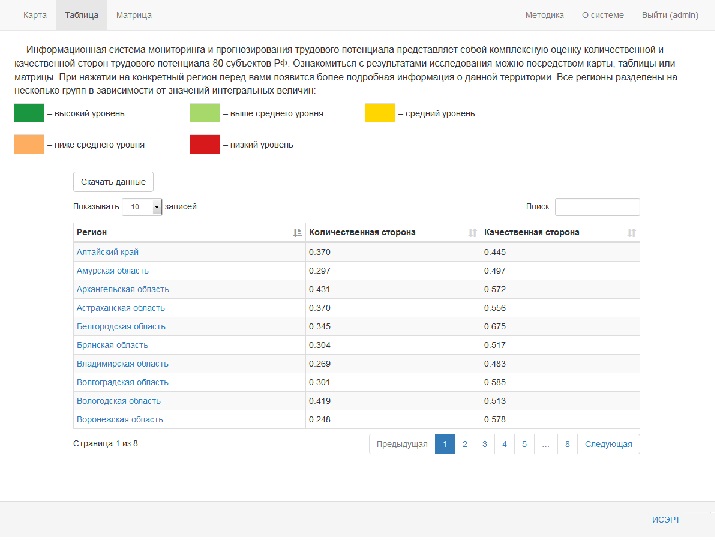Go to pagination page 4
The image size is (715, 540).
tap(504, 444)
